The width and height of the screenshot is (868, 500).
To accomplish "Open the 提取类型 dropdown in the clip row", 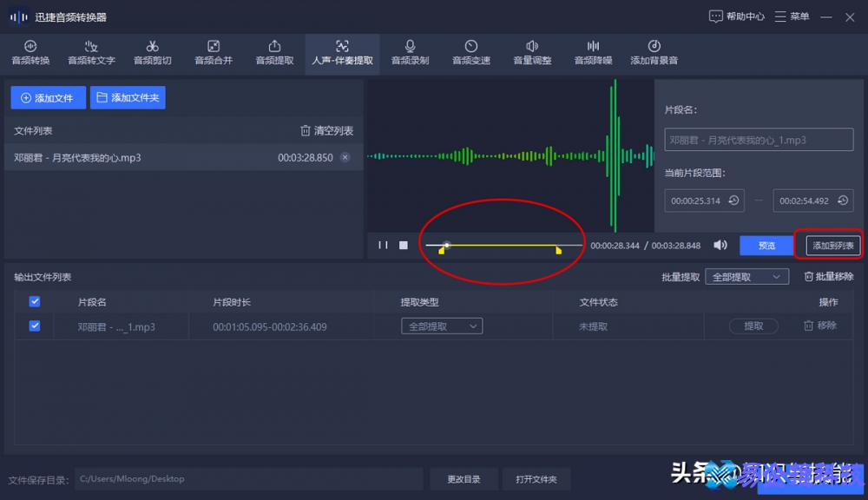I will coord(441,326).
